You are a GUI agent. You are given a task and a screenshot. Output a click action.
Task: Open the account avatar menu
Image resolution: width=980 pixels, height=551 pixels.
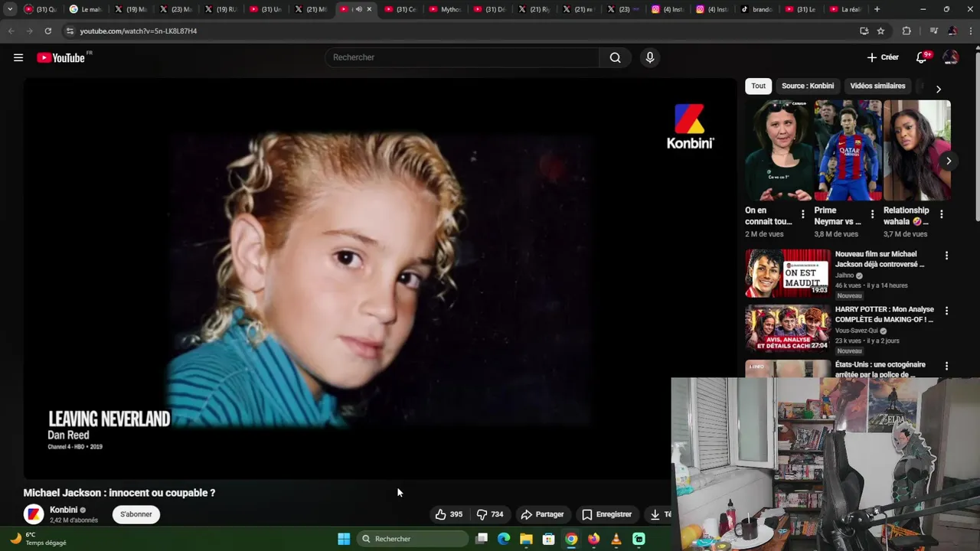(x=951, y=57)
